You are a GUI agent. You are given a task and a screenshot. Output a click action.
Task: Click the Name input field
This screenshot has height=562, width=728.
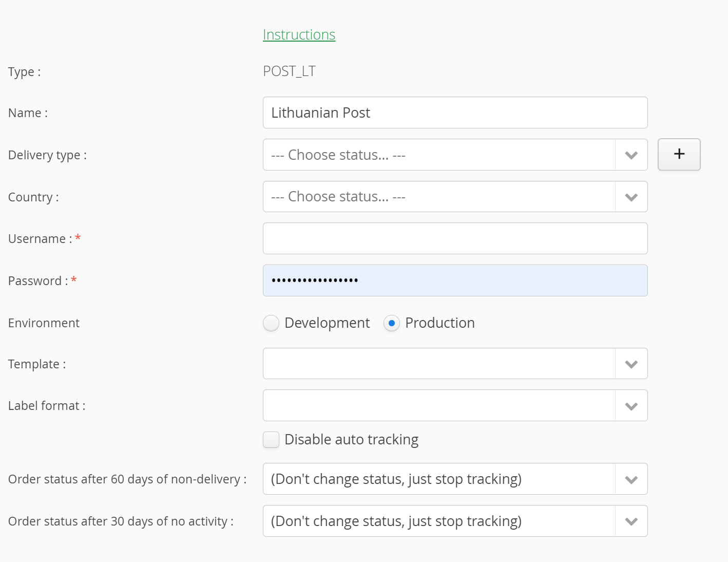tap(455, 113)
